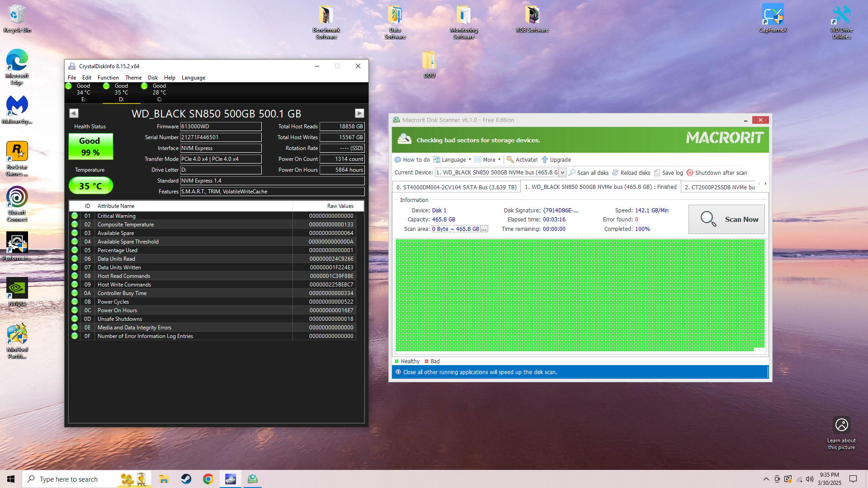
Task: Show hidden system tray icons
Action: tap(766, 479)
